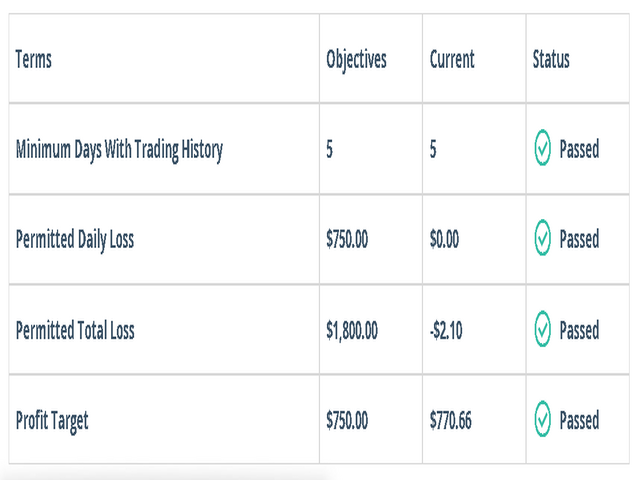Select the $0.00 current daily loss value
Screen dimensions: 640x480
pyautogui.click(x=444, y=239)
